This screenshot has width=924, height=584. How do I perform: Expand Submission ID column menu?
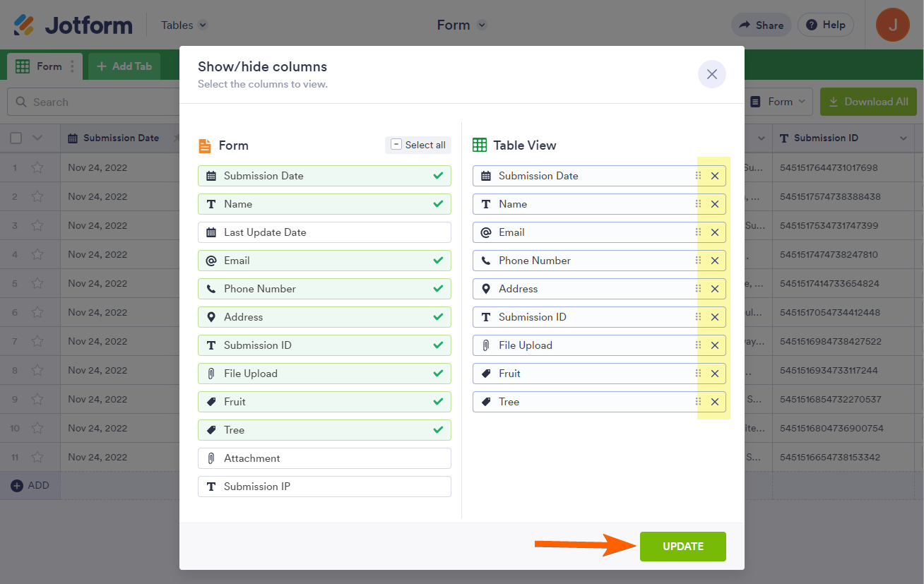point(904,138)
